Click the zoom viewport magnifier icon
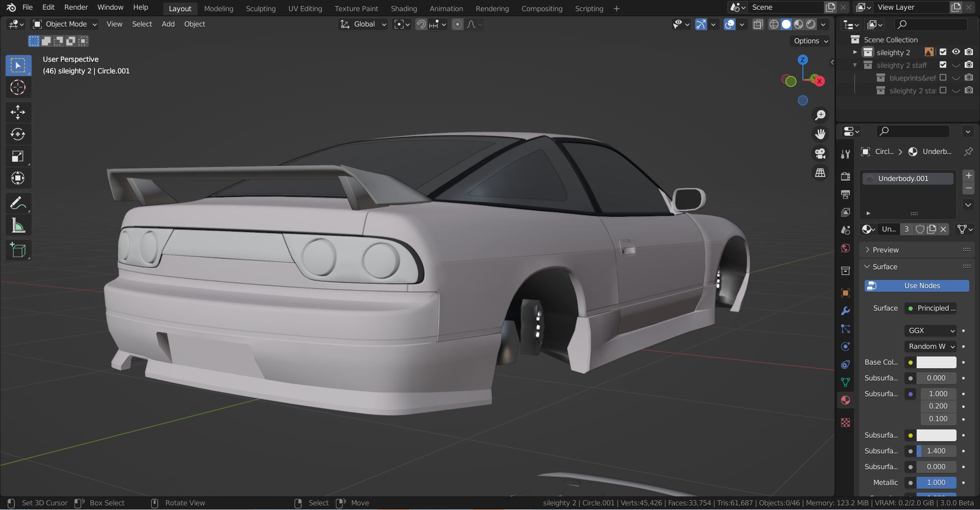Screen dimensions: 980x510 click(x=820, y=115)
